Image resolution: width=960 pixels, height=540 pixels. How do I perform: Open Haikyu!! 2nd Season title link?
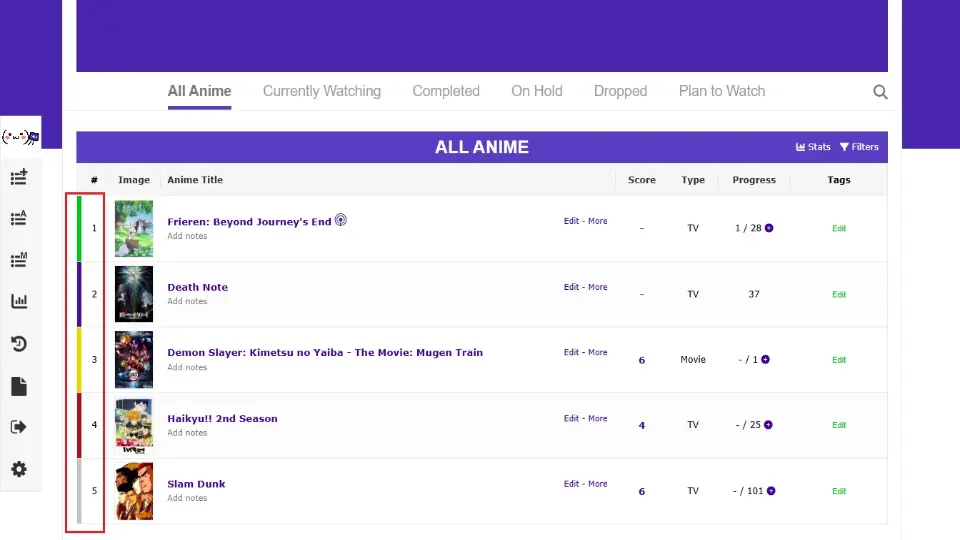(x=222, y=419)
